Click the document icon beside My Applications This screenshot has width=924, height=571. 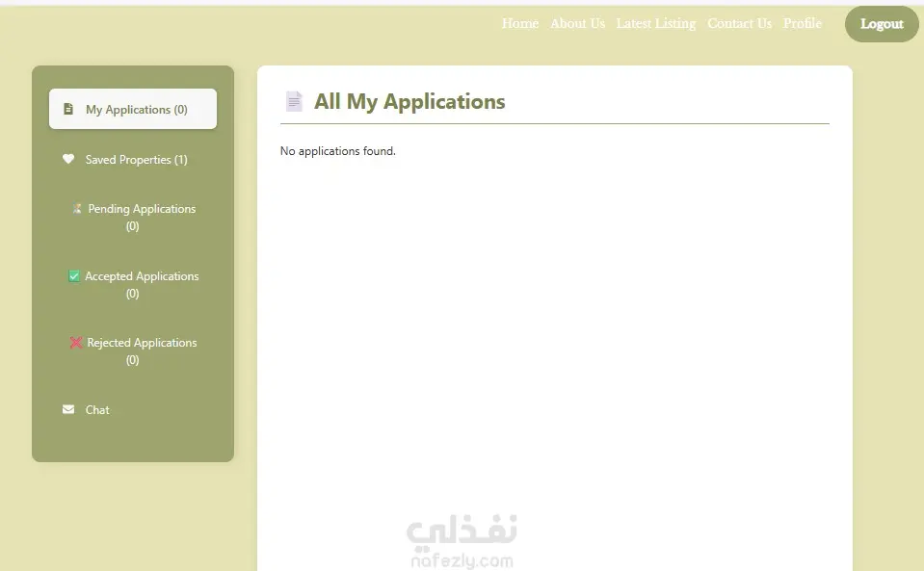pos(68,109)
